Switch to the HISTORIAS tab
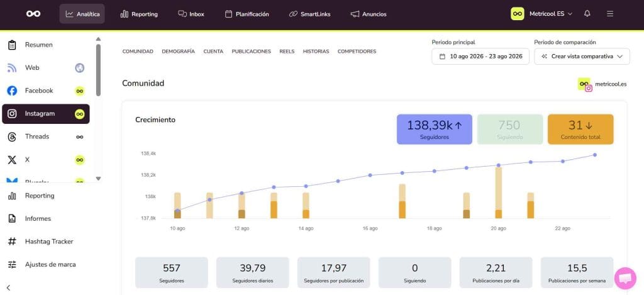 tap(316, 52)
